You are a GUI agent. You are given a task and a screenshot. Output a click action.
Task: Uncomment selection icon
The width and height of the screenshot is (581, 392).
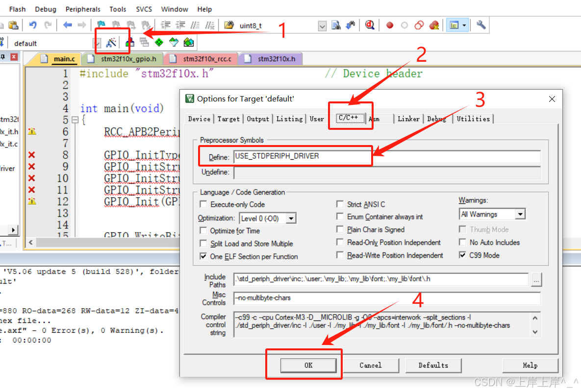210,25
